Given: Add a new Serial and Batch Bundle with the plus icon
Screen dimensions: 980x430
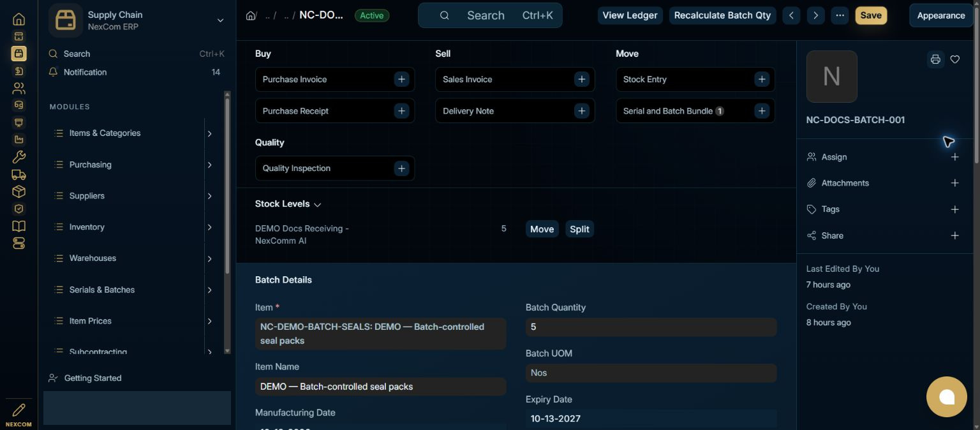Looking at the screenshot, I should 761,110.
